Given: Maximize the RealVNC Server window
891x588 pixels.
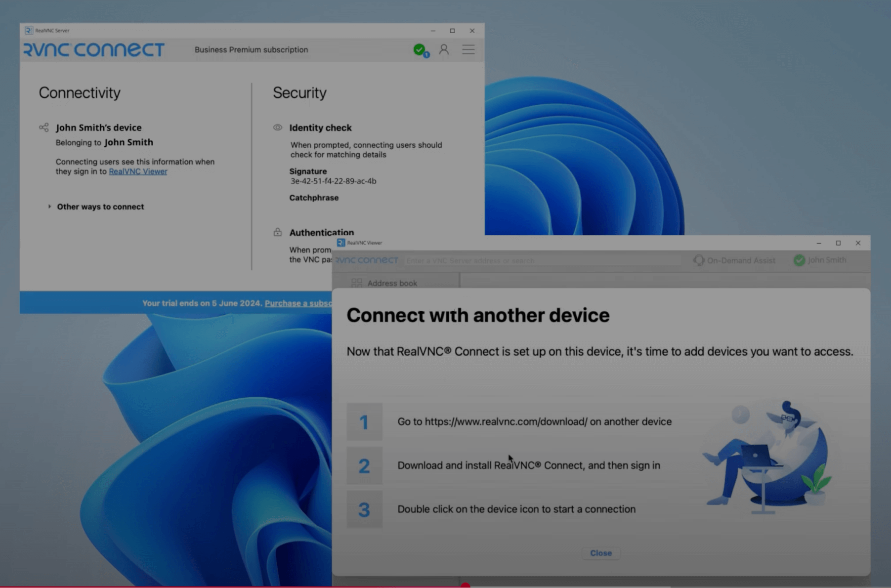Looking at the screenshot, I should [x=452, y=31].
